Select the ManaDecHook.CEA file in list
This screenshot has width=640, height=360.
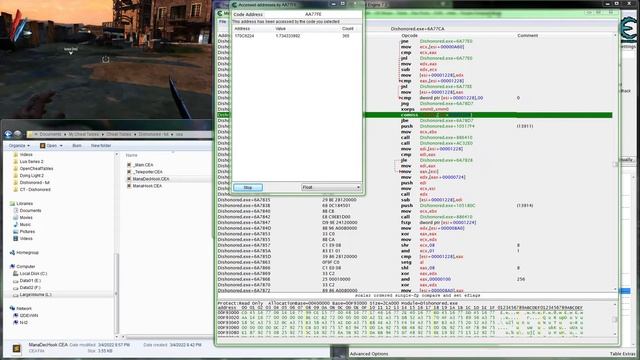tap(151, 179)
